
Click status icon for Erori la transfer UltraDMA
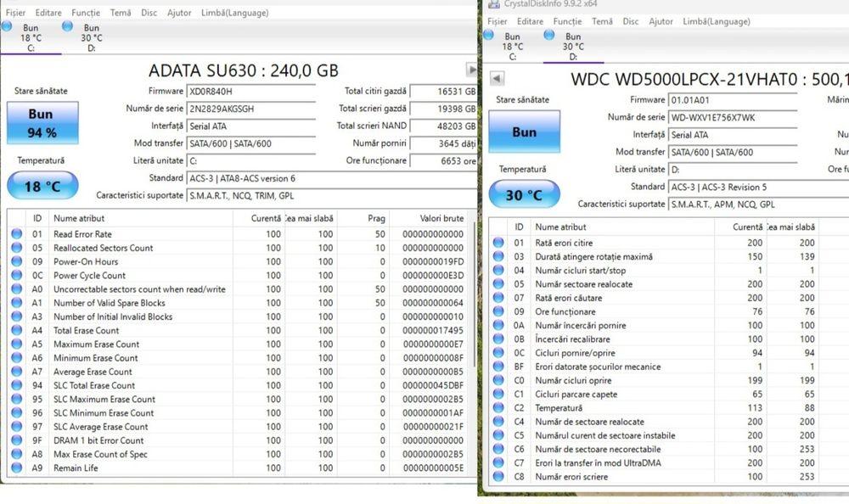coord(498,463)
